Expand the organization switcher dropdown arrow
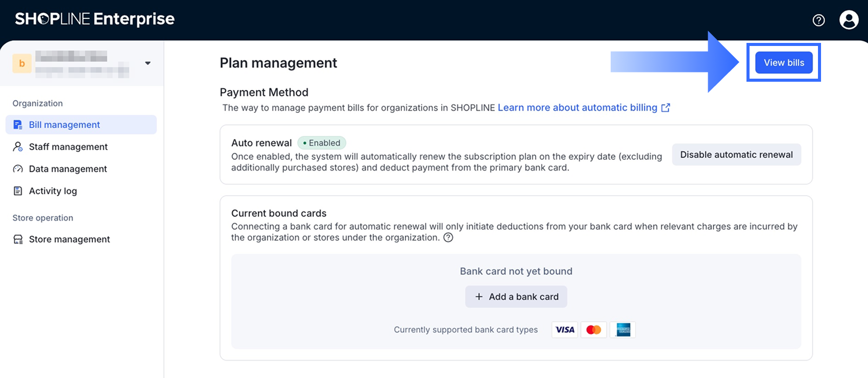This screenshot has width=868, height=378. point(148,63)
